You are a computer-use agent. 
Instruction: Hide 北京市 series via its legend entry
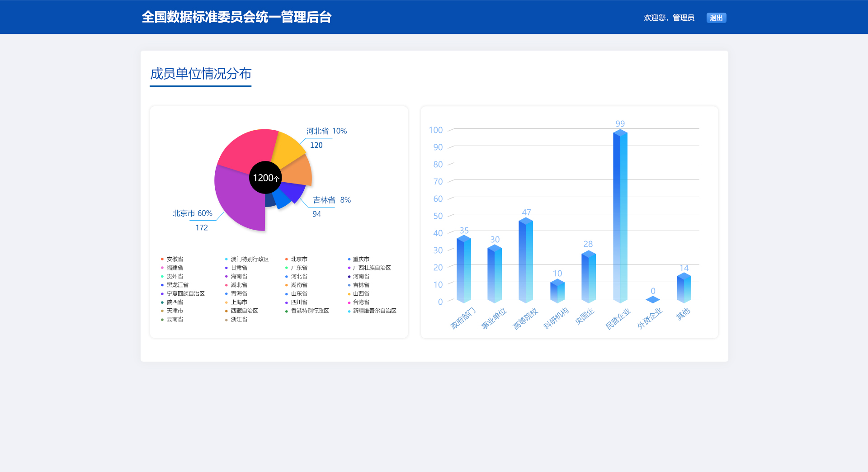(299, 259)
